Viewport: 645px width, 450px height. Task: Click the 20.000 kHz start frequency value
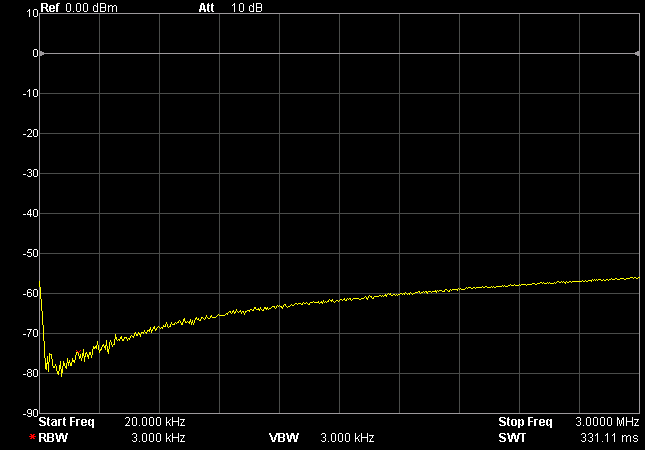155,422
